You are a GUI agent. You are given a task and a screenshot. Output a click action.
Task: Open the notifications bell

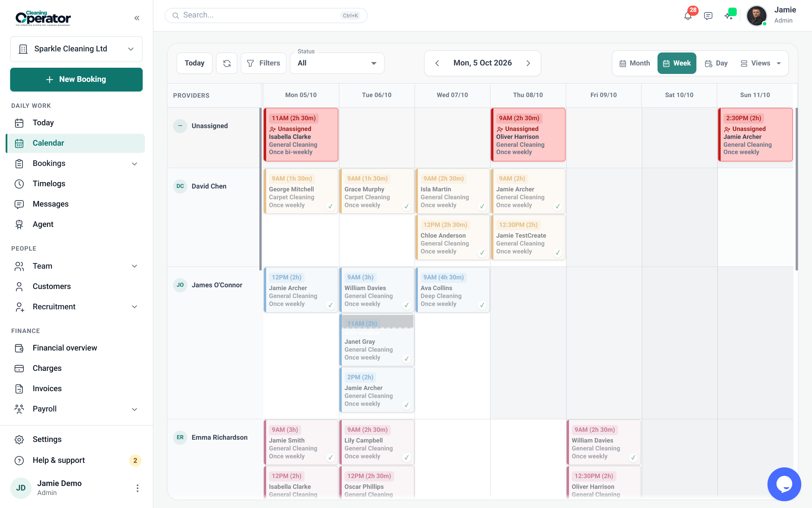[687, 16]
